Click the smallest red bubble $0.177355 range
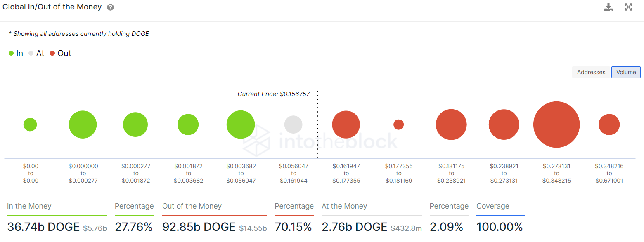 coord(398,125)
